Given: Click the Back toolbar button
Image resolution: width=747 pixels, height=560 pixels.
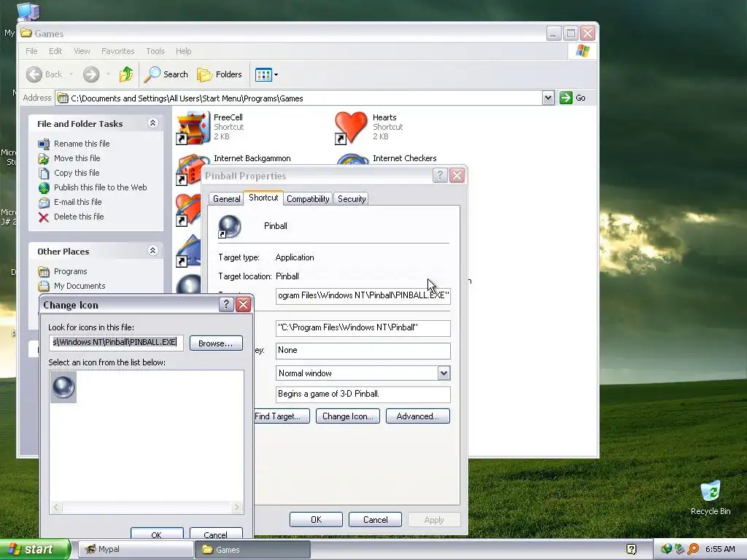Looking at the screenshot, I should 44,74.
